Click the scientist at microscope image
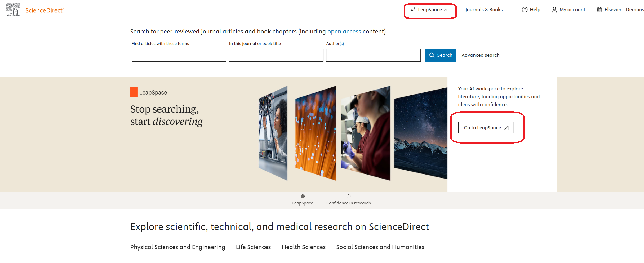Image resolution: width=644 pixels, height=263 pixels. 366,133
